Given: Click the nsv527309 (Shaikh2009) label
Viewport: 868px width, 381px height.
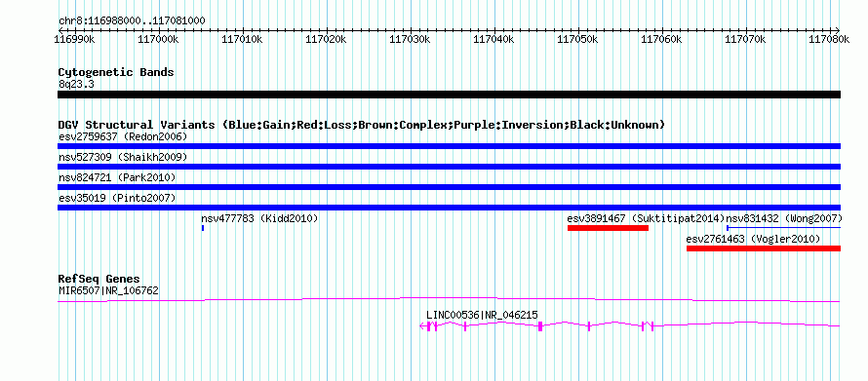Looking at the screenshot, I should [x=123, y=157].
